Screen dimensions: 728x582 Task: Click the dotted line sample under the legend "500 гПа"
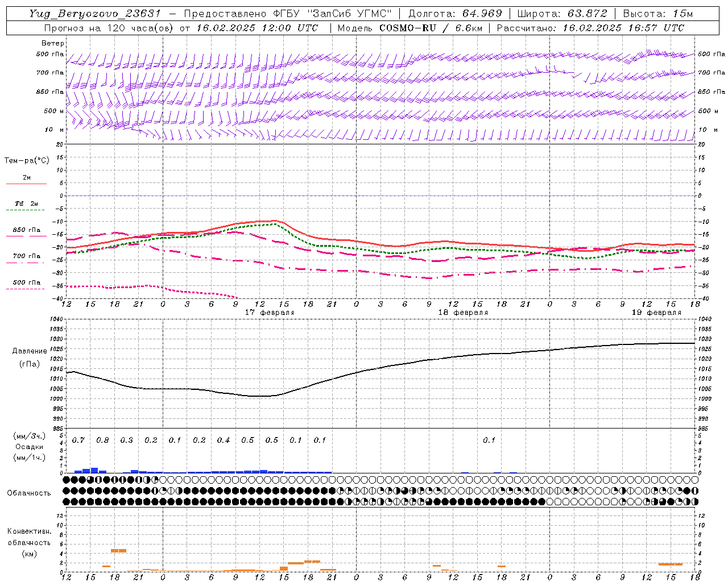pos(25,289)
